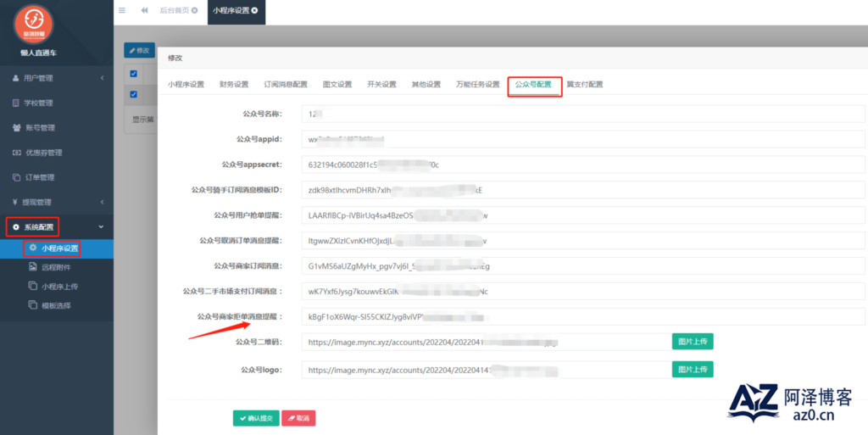Switch to the 财务设置 tab
This screenshot has height=435, width=868.
click(234, 85)
